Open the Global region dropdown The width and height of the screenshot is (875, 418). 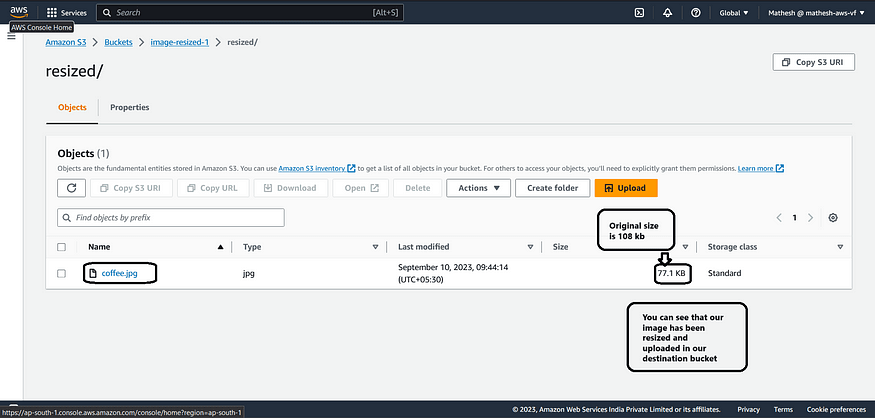pos(734,13)
